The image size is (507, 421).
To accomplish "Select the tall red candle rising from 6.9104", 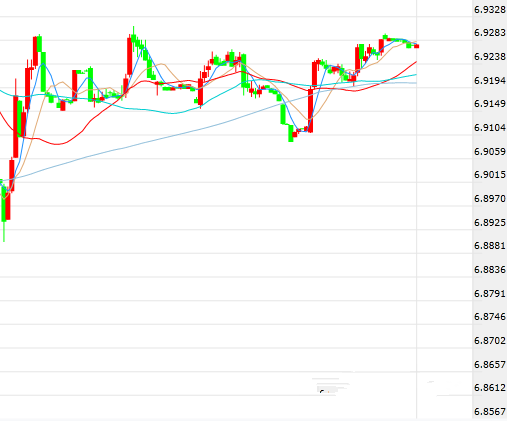I will [311, 110].
